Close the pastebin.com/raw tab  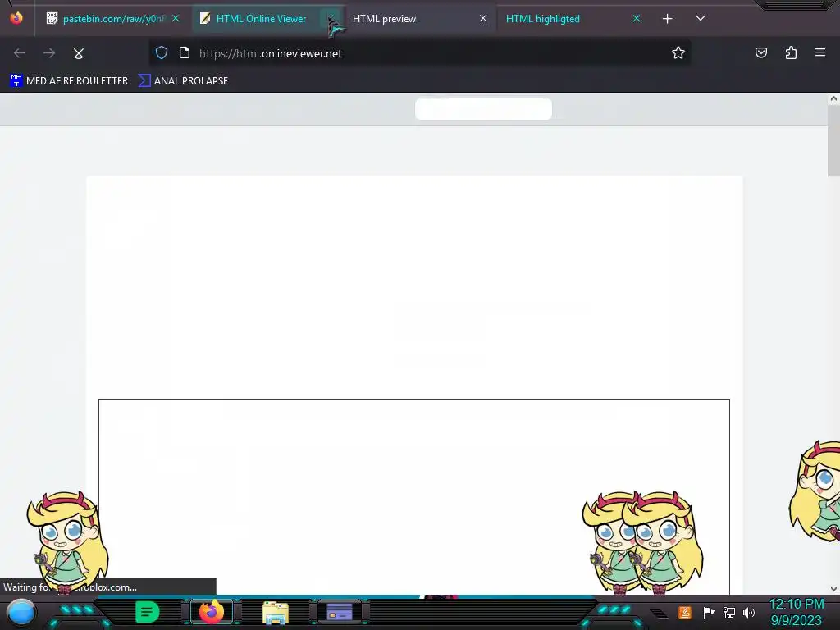(176, 18)
